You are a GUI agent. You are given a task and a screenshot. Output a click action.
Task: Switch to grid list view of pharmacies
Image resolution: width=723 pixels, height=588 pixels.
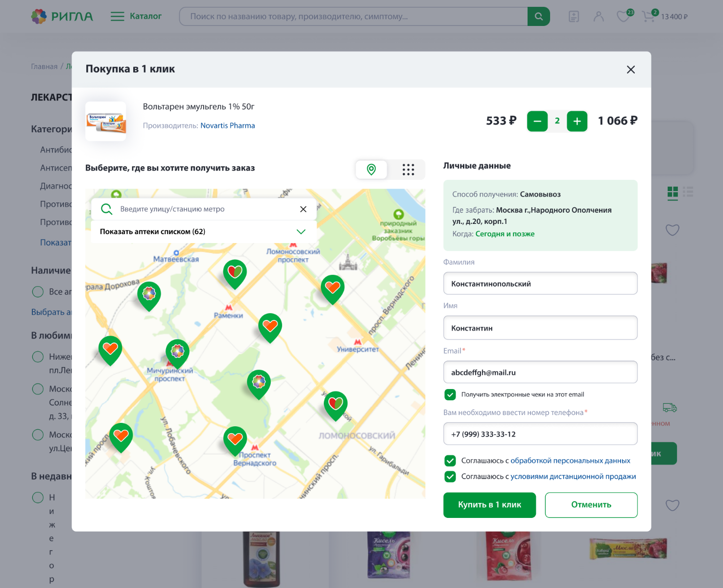point(408,170)
